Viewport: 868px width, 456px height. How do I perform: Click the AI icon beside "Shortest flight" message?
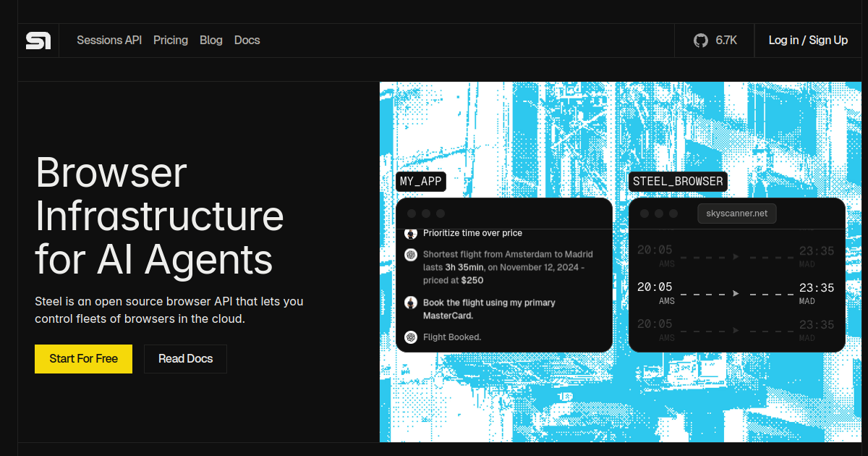[411, 255]
